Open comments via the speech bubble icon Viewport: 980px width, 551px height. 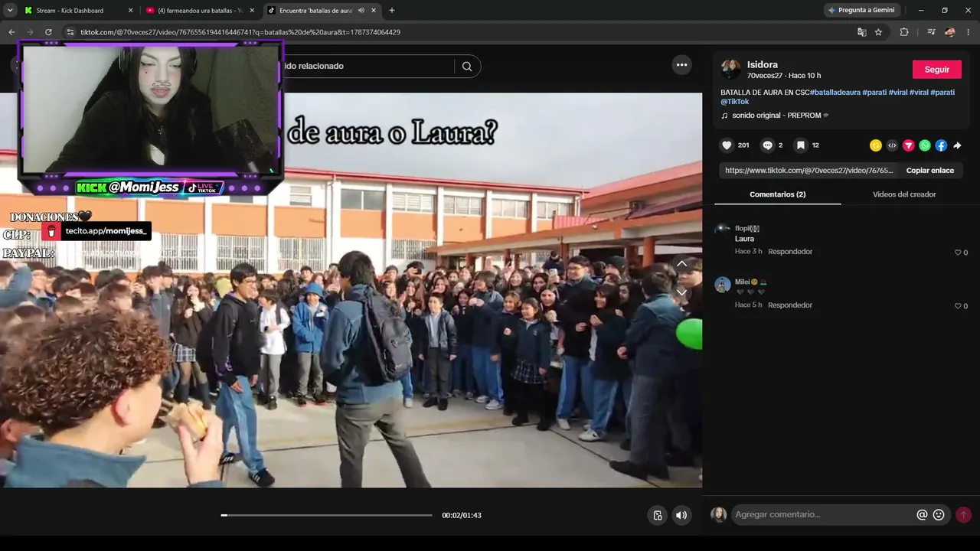767,145
